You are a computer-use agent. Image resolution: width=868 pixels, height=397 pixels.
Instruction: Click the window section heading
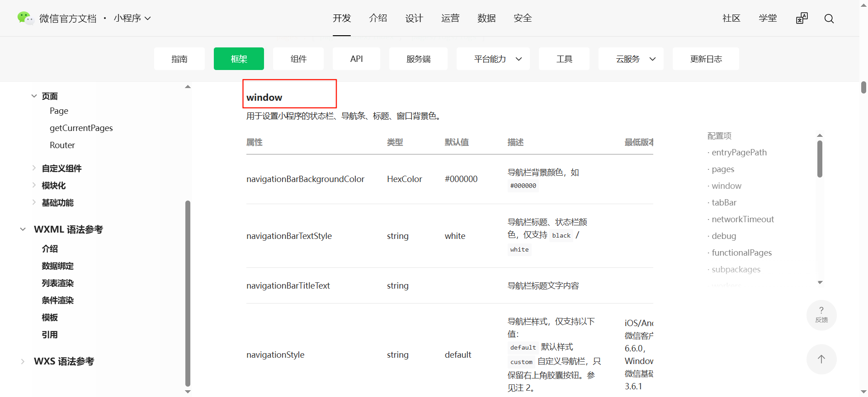tap(264, 97)
